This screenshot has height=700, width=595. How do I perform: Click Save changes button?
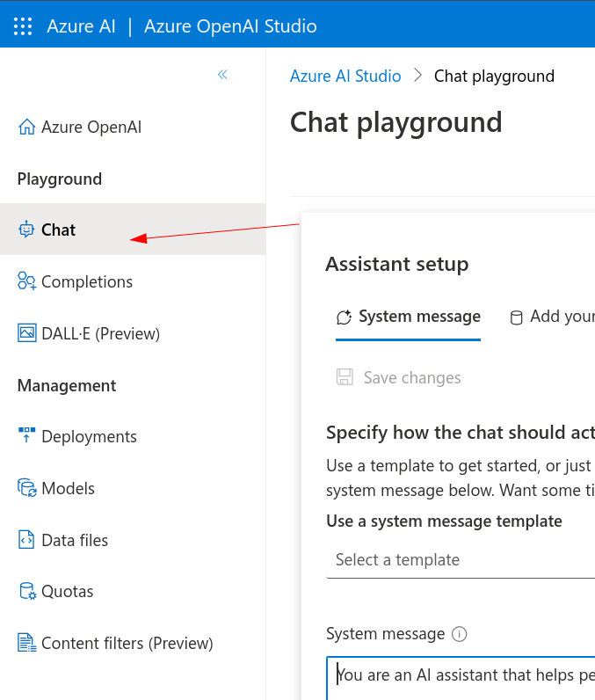pyautogui.click(x=398, y=377)
